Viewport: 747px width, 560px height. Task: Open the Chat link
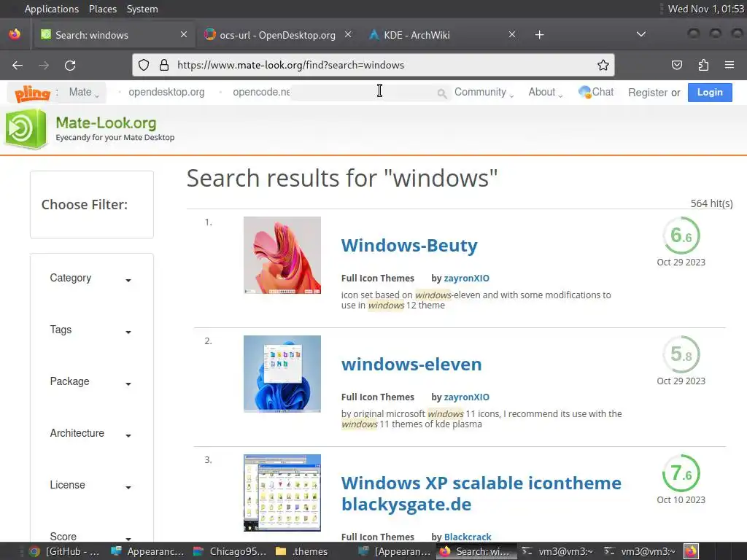tap(596, 92)
